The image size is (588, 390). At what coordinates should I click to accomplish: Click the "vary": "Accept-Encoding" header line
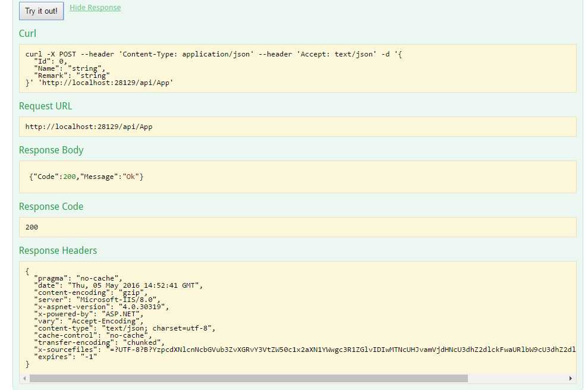point(89,321)
